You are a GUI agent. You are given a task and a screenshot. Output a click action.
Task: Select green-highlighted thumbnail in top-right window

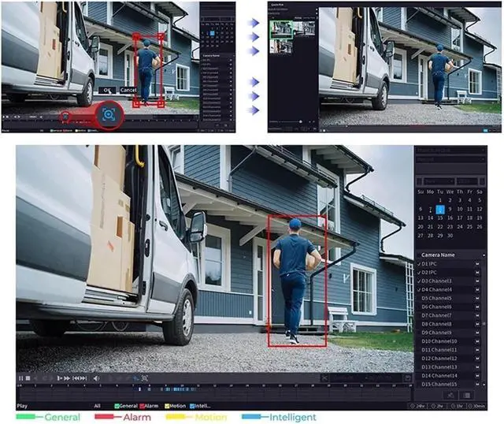pos(281,30)
